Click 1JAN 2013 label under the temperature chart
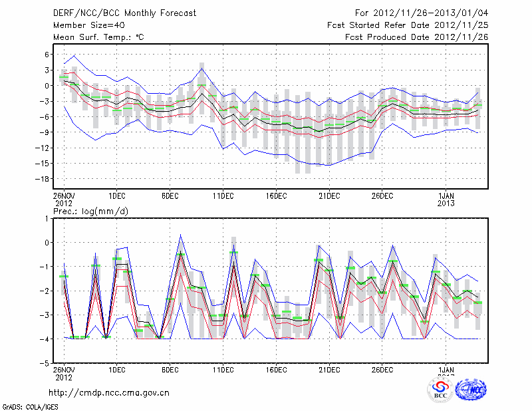Screen dimensions: 532x411 tap(446, 200)
